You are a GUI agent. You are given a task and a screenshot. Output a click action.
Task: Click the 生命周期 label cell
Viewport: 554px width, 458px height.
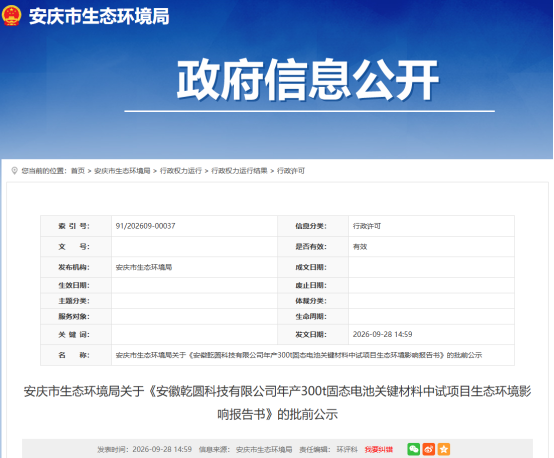(313, 317)
